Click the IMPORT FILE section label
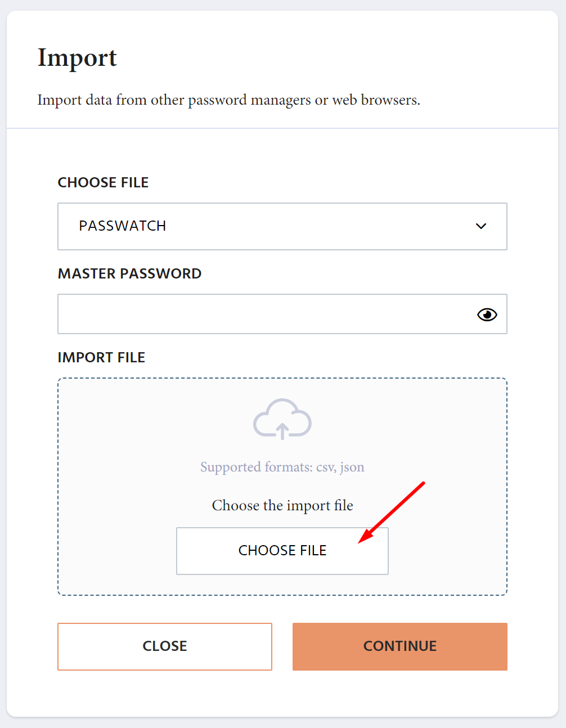566x728 pixels. (102, 357)
